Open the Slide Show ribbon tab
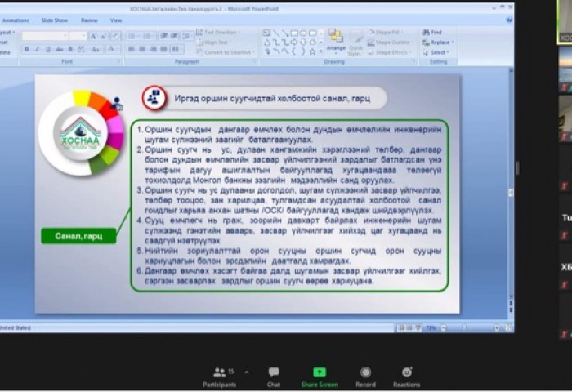The height and width of the screenshot is (392, 572). tap(55, 20)
